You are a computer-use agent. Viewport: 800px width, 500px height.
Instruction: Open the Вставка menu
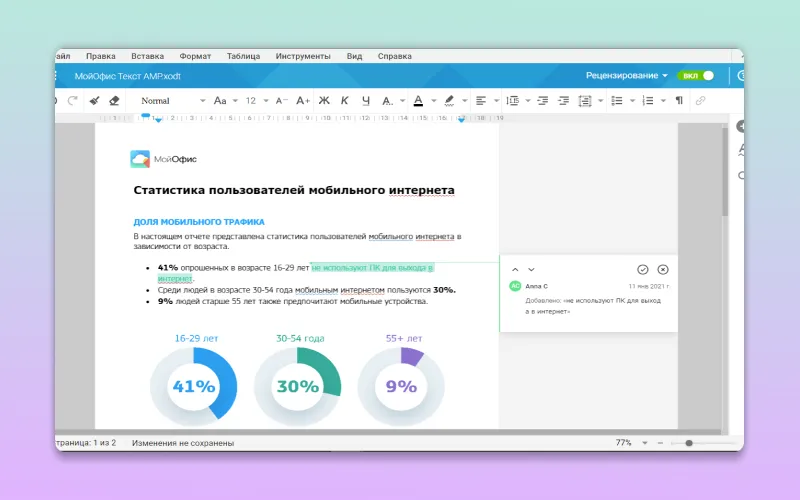147,56
